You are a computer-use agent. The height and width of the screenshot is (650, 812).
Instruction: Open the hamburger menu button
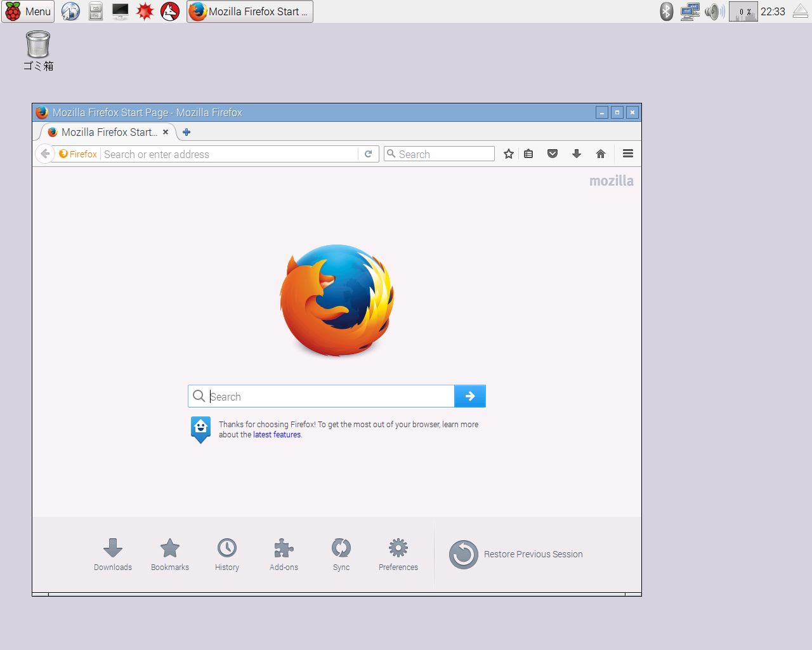click(628, 154)
